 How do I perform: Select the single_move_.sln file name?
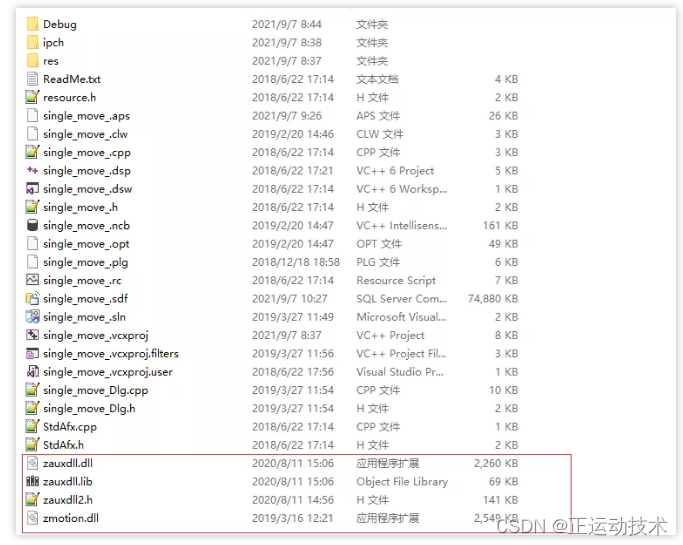[84, 317]
